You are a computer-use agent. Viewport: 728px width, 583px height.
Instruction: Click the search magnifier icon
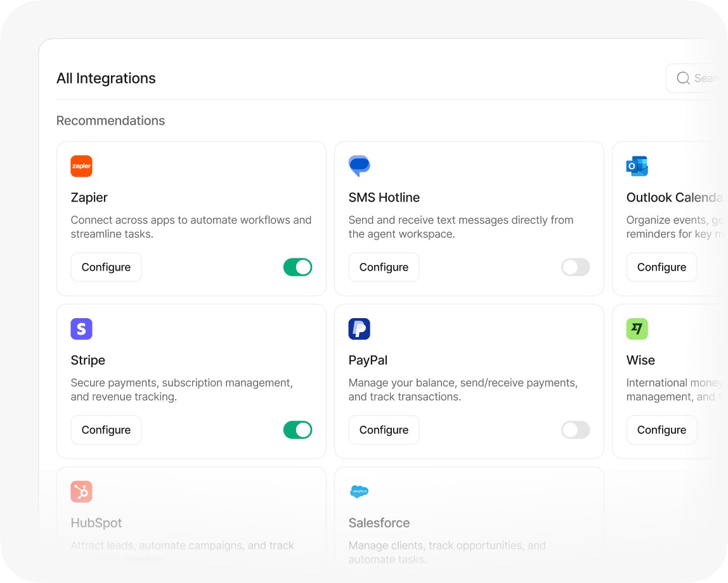click(683, 78)
